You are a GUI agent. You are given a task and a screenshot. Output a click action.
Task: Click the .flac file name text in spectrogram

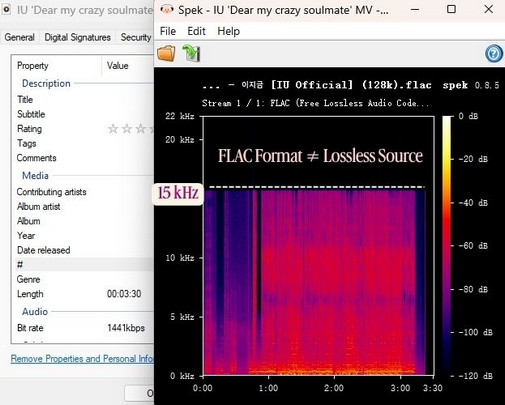pos(317,85)
